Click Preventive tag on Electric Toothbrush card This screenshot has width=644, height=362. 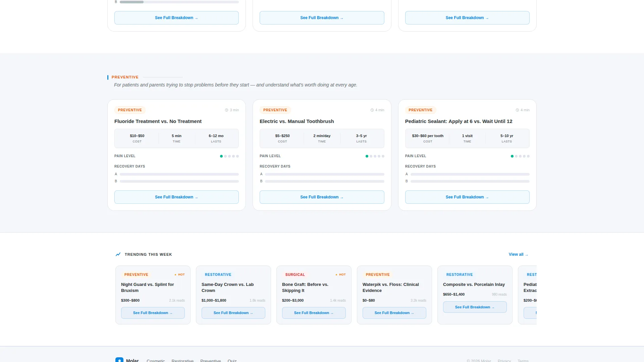[x=275, y=110]
